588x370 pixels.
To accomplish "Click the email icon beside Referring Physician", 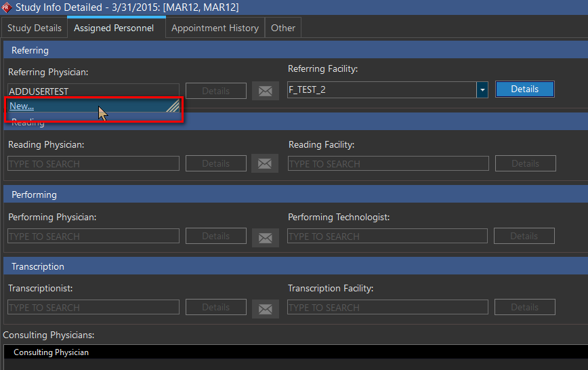I will pos(265,90).
